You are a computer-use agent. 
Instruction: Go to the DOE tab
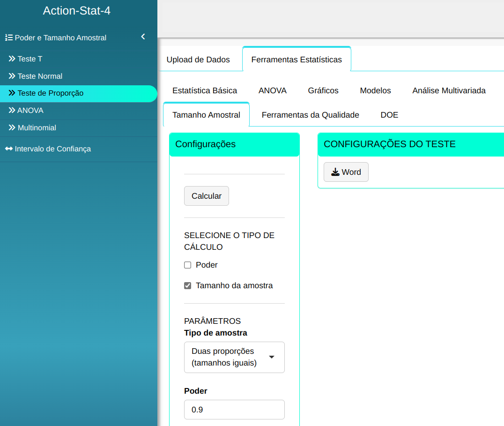coord(389,115)
